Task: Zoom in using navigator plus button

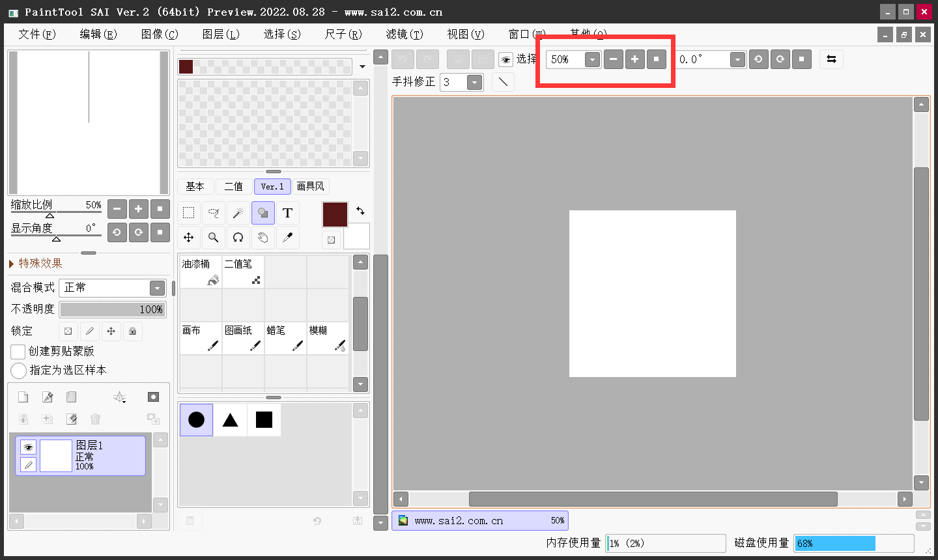Action: (x=138, y=209)
